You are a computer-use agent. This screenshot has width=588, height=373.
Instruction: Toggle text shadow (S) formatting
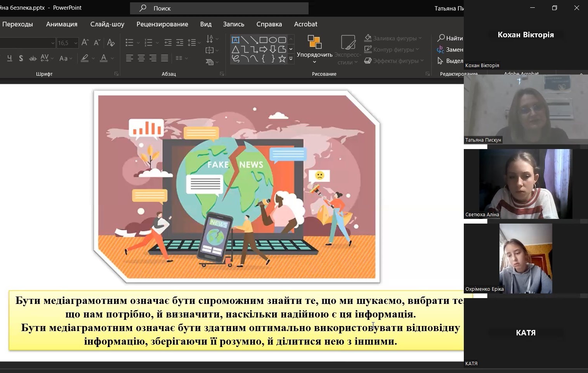tap(21, 58)
